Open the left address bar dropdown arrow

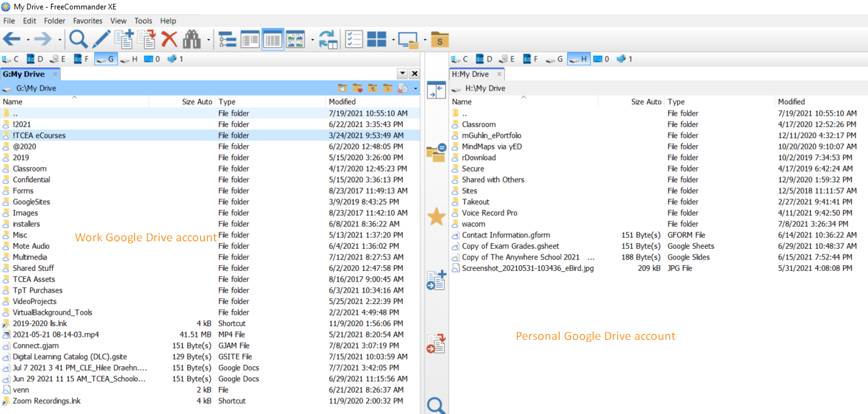pyautogui.click(x=416, y=89)
